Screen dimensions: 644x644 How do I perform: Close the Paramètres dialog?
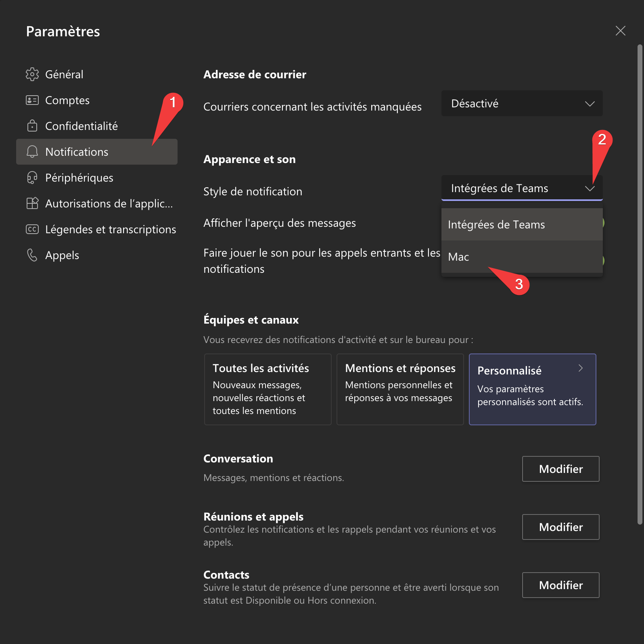(x=620, y=31)
